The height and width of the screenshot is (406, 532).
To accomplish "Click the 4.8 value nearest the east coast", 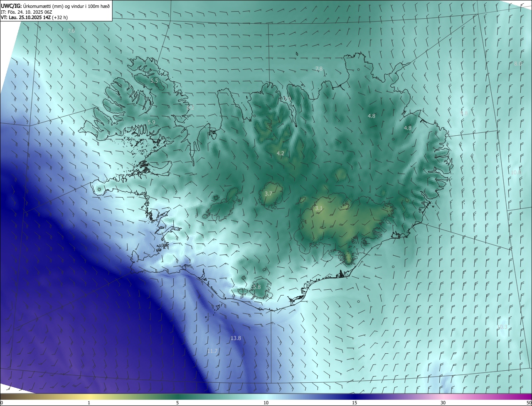I will [408, 128].
